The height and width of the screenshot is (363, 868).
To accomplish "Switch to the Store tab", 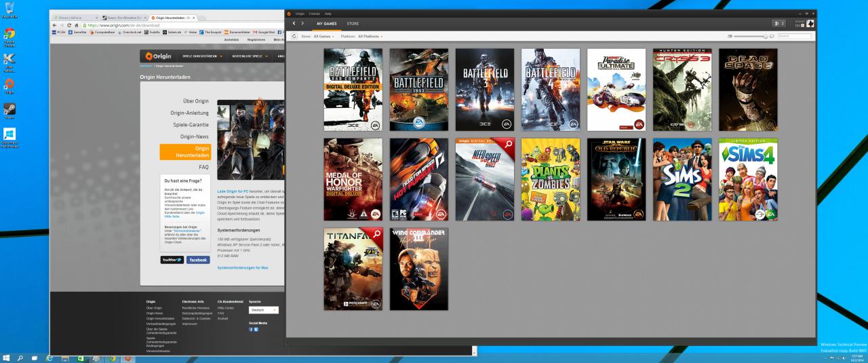I will [x=353, y=24].
